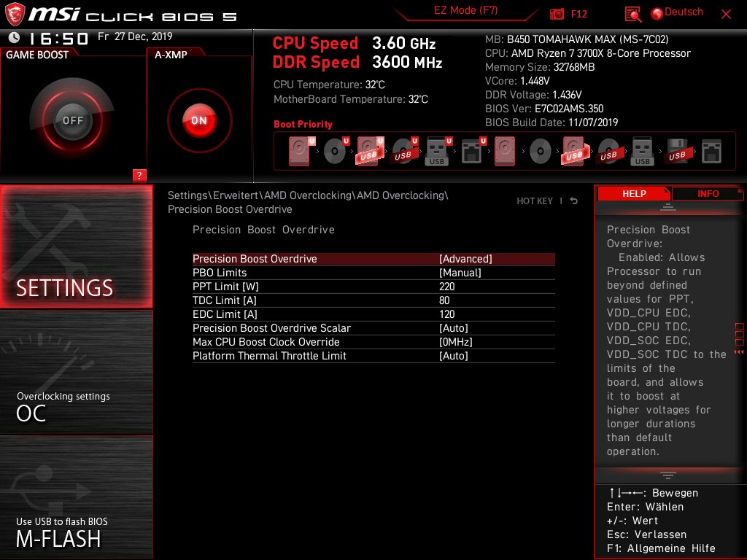Click the 16:50 time display
This screenshot has width=747, height=560.
[58, 39]
